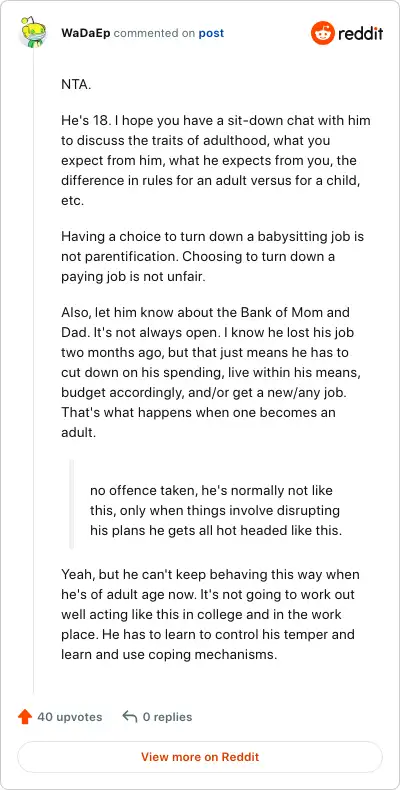Viewport: 400px width, 790px height.
Task: Click the quoted "no offence taken" text
Action: (216, 510)
